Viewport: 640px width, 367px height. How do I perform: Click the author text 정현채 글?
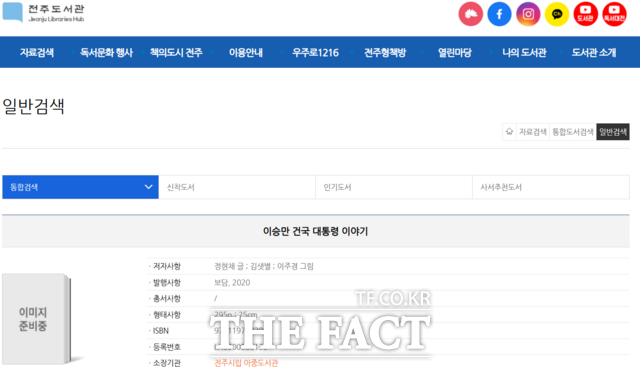pos(229,266)
